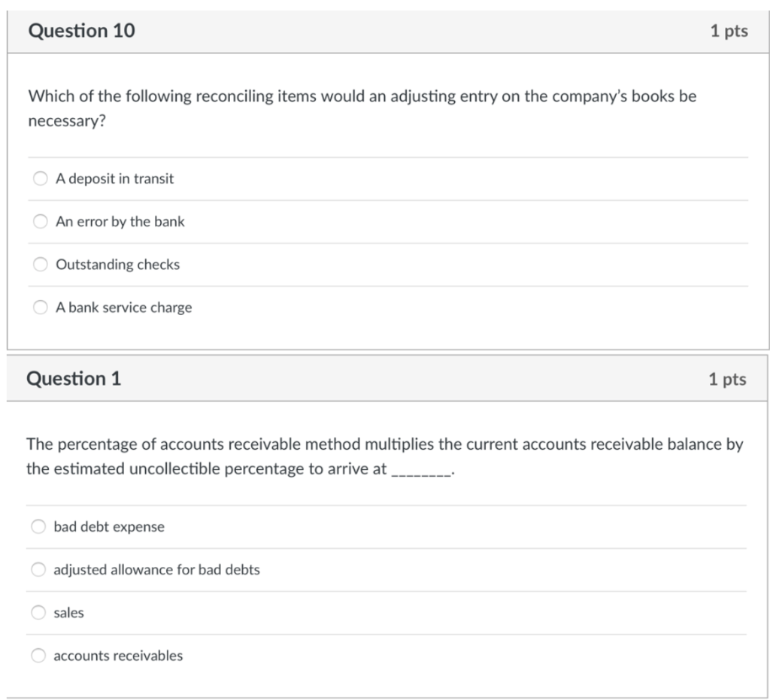The height and width of the screenshot is (700, 770).
Task: Click the Question 1 heading
Action: pos(74,378)
